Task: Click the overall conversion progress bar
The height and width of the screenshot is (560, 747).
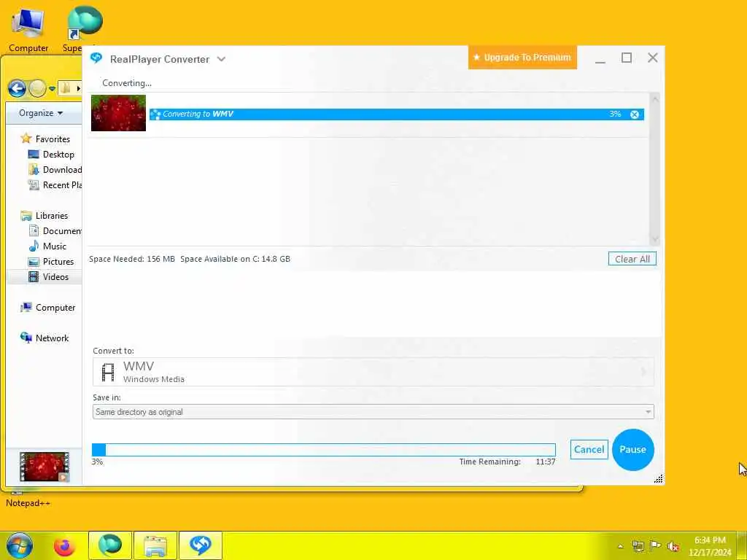Action: 323,449
